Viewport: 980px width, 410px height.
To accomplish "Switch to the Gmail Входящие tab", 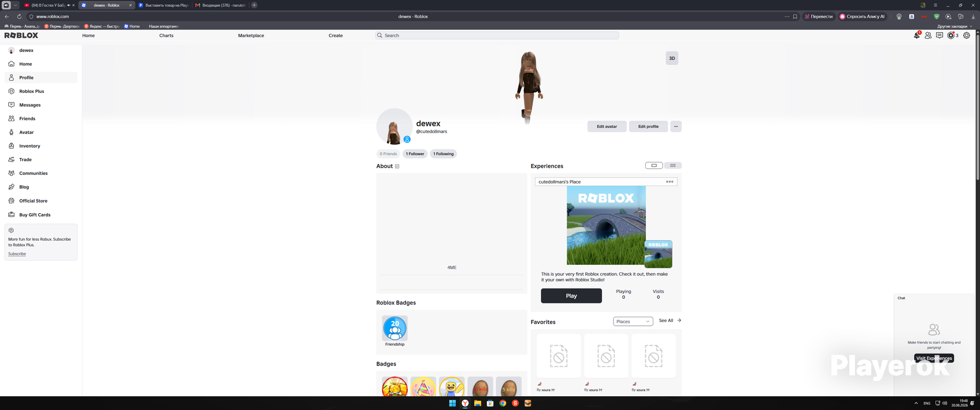I will (220, 5).
